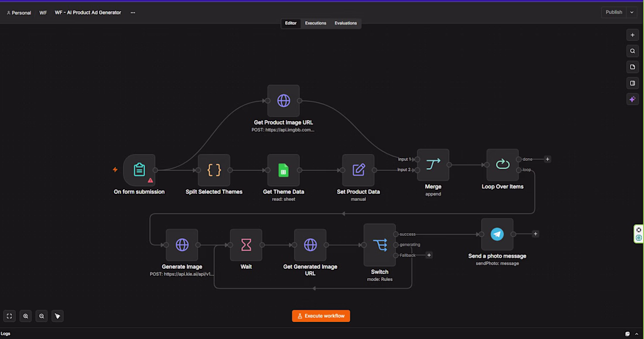Open node search from right sidebar
Viewport: 644px width, 339px height.
click(x=632, y=52)
